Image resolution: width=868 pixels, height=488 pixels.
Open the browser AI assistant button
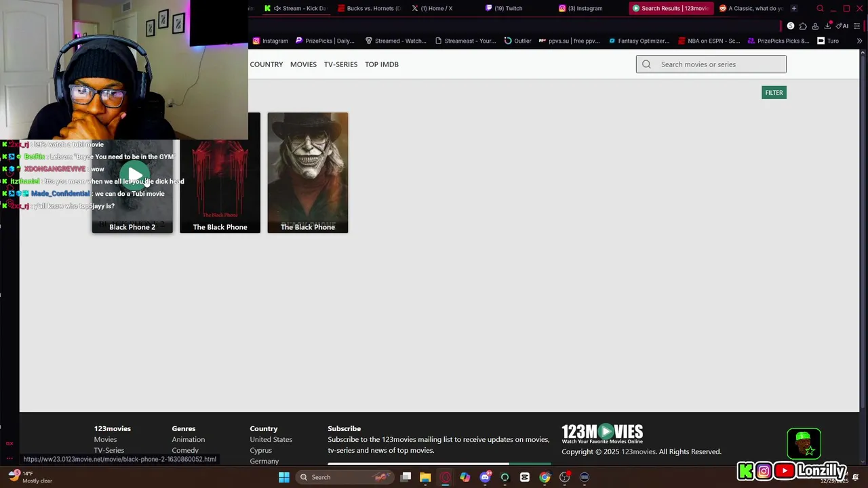point(843,26)
